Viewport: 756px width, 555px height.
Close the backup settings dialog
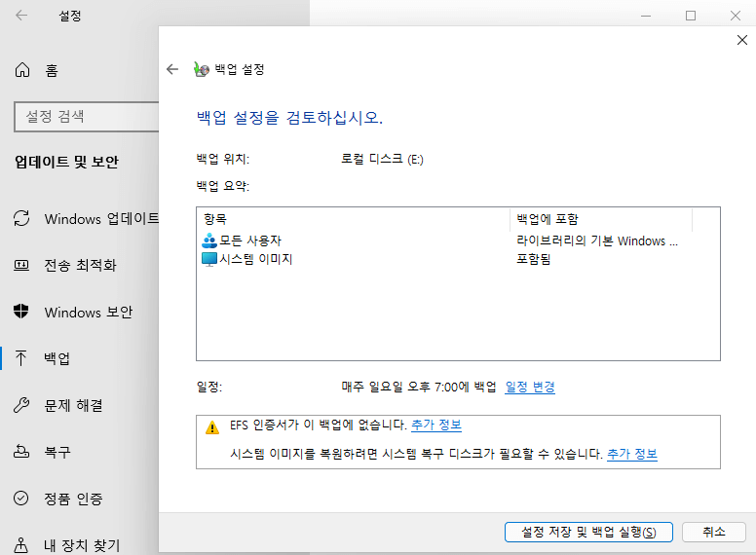[742, 40]
